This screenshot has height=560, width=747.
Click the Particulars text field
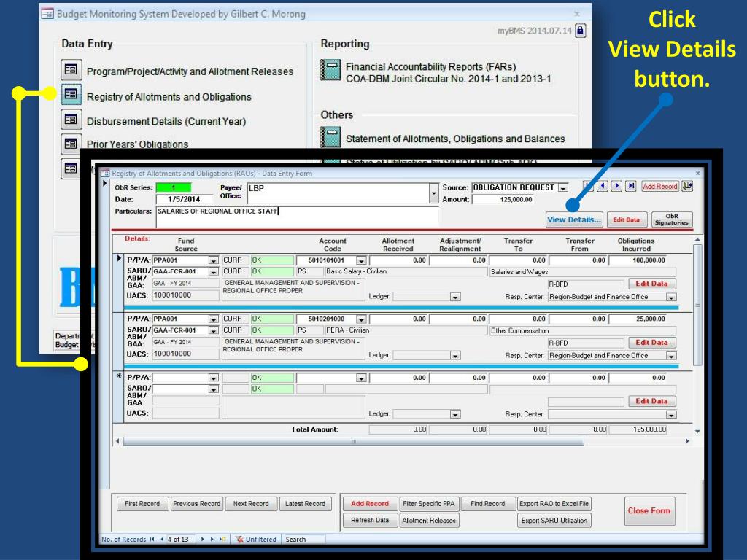click(x=298, y=217)
